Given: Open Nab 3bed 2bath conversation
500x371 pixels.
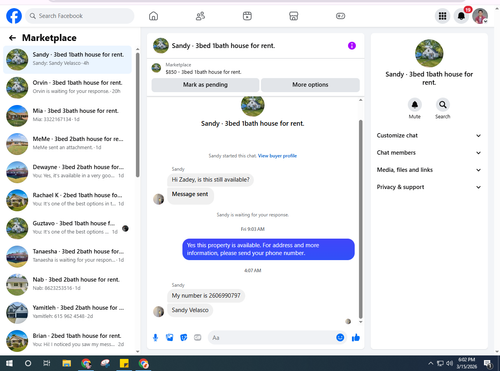Looking at the screenshot, I should point(68,284).
